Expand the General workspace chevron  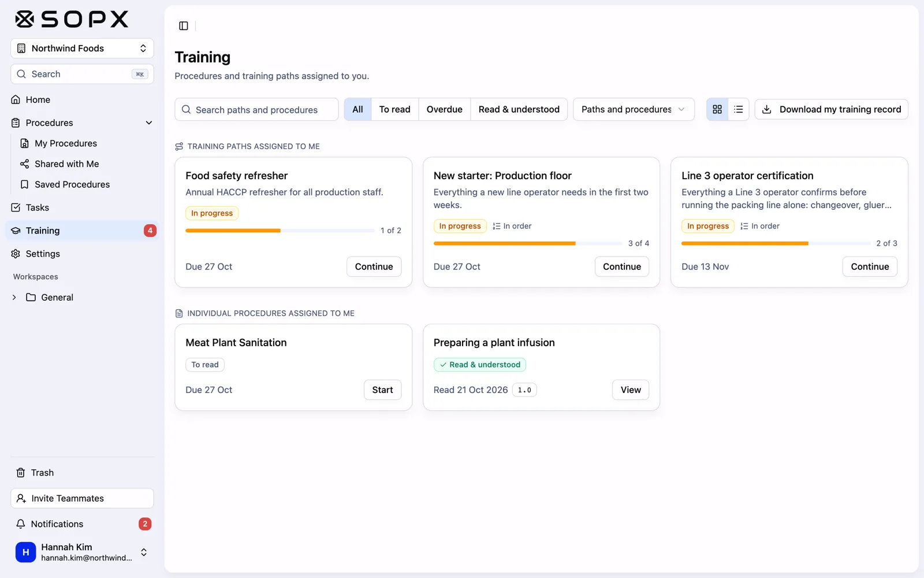coord(14,297)
